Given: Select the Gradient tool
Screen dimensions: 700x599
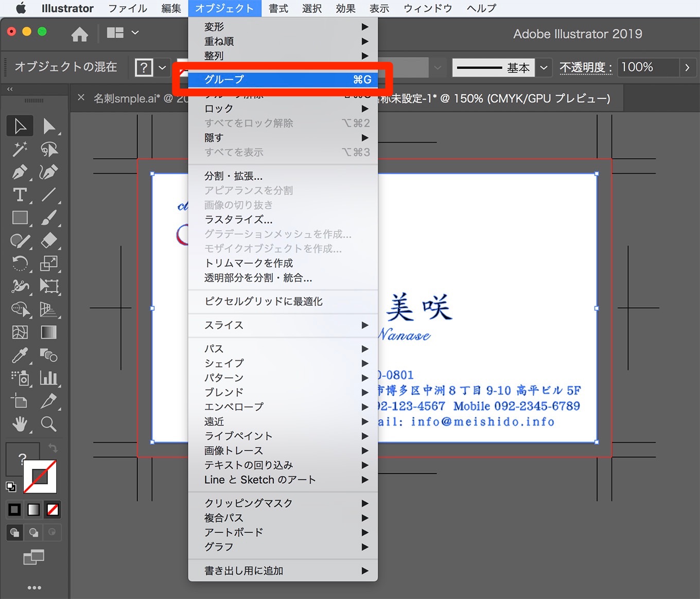Looking at the screenshot, I should (49, 332).
